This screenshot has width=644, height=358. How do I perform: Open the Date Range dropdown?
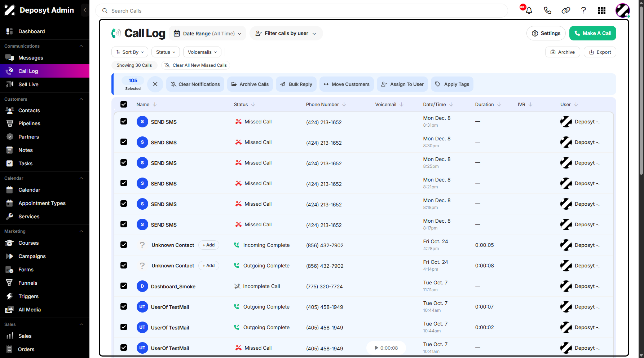(207, 34)
